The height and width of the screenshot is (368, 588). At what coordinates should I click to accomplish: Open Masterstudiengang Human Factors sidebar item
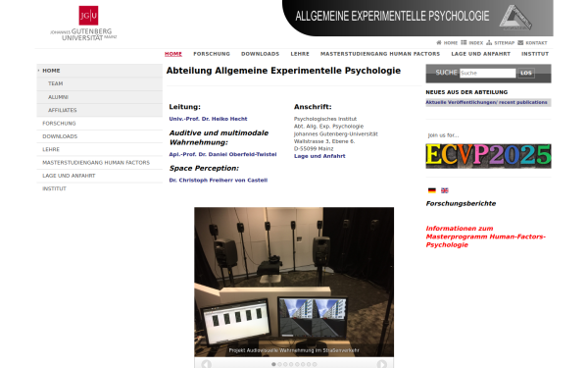100,163
